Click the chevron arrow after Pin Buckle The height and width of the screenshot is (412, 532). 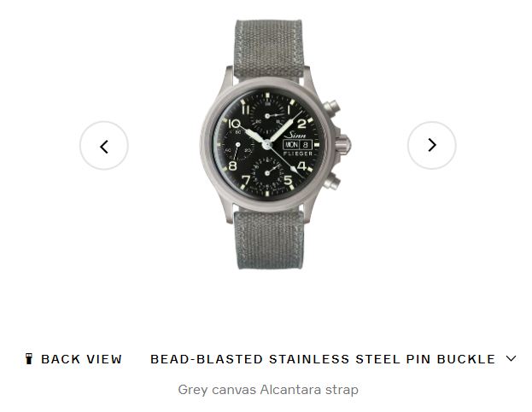pyautogui.click(x=511, y=358)
